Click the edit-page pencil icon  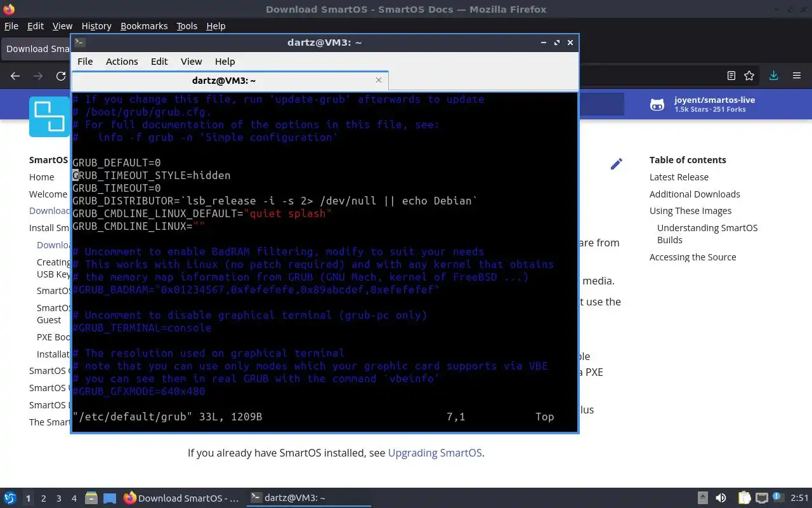pyautogui.click(x=616, y=164)
